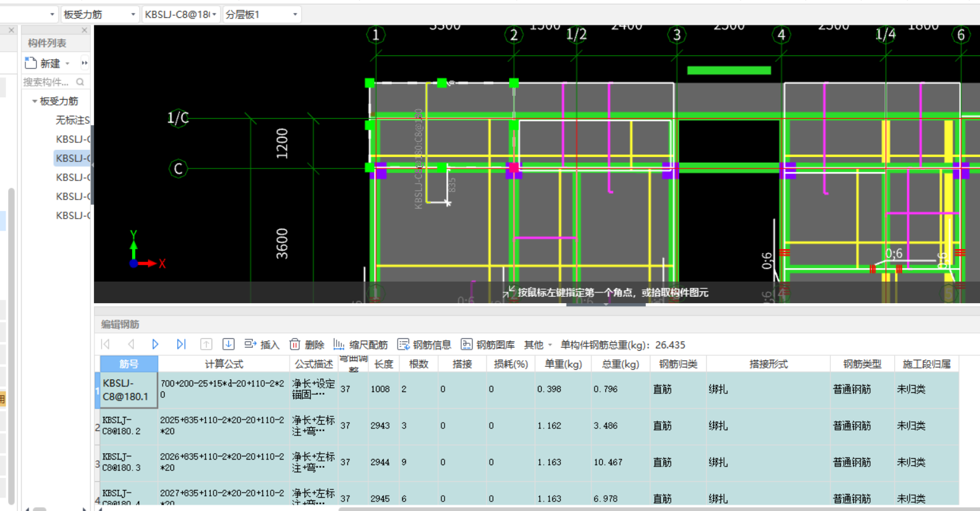980x511 pixels.
Task: Click the 3600 dimension text
Action: pos(282,243)
